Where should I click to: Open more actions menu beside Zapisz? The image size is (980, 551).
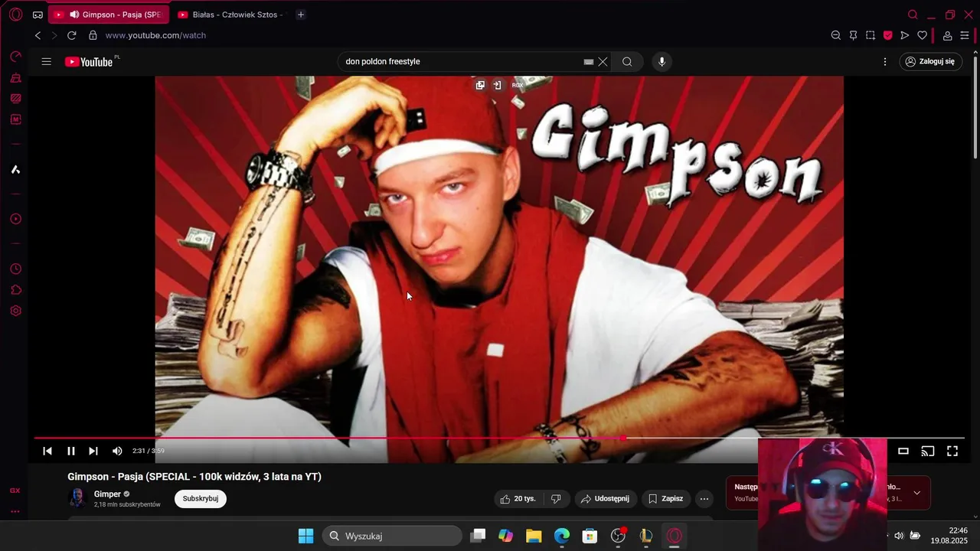coord(704,499)
